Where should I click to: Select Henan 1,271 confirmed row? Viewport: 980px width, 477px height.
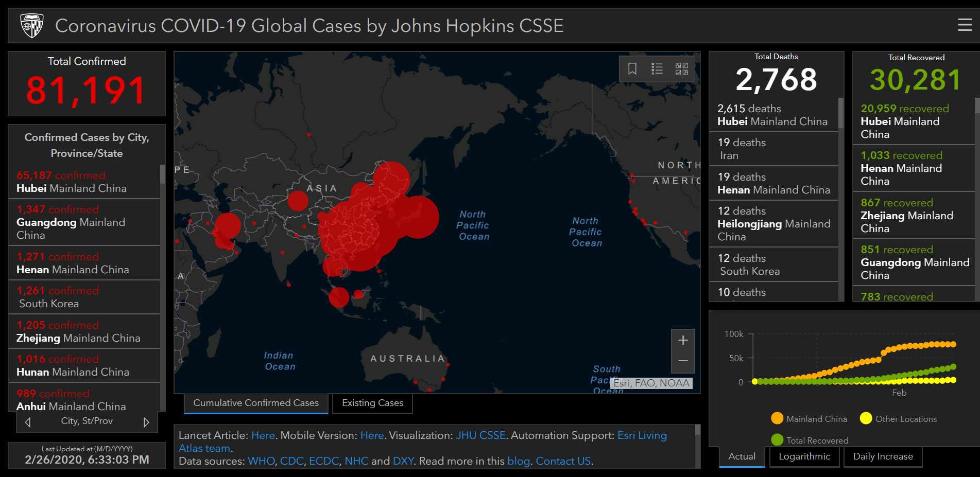[x=84, y=263]
